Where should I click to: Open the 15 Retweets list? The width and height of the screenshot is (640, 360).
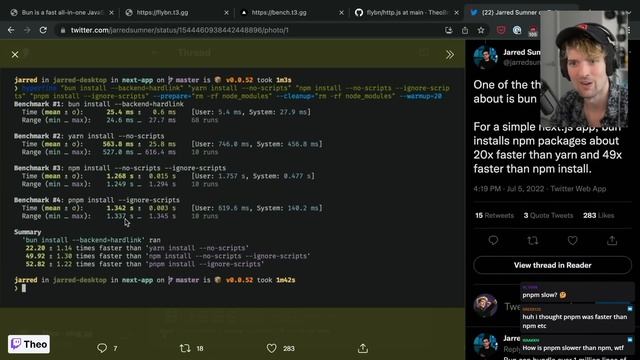click(x=494, y=216)
